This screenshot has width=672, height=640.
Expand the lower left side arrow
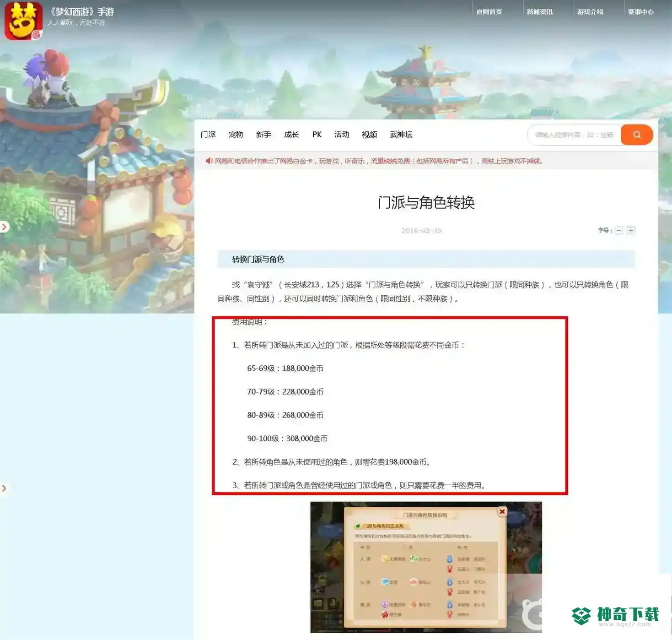[4, 488]
